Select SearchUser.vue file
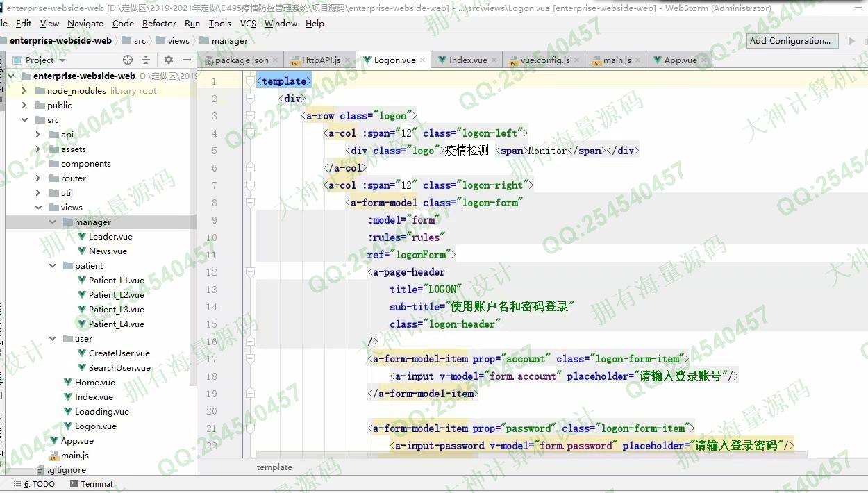868x493 pixels. click(119, 368)
